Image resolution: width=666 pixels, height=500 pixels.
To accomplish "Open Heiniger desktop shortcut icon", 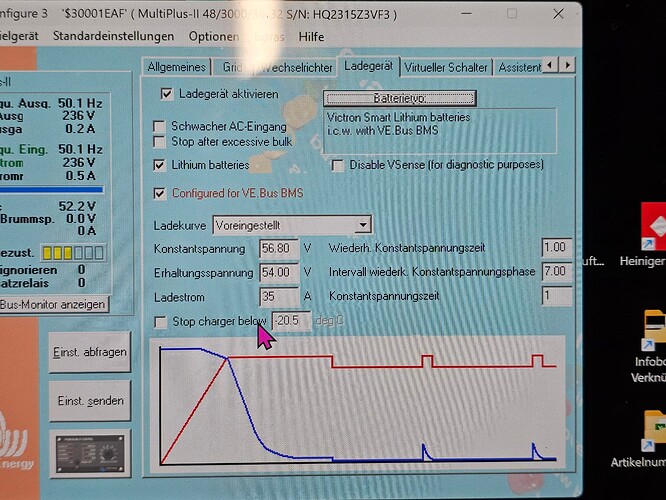I will [x=653, y=226].
